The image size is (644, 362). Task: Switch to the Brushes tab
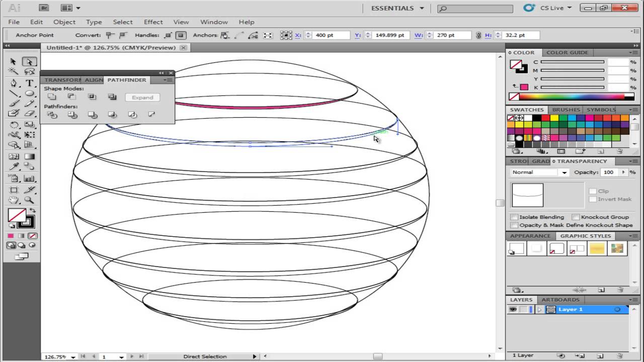pos(566,110)
